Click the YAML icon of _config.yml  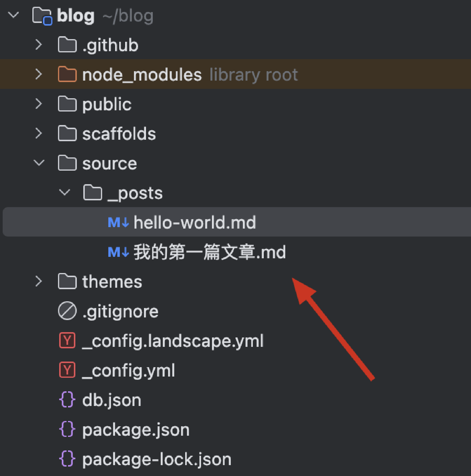coord(67,370)
